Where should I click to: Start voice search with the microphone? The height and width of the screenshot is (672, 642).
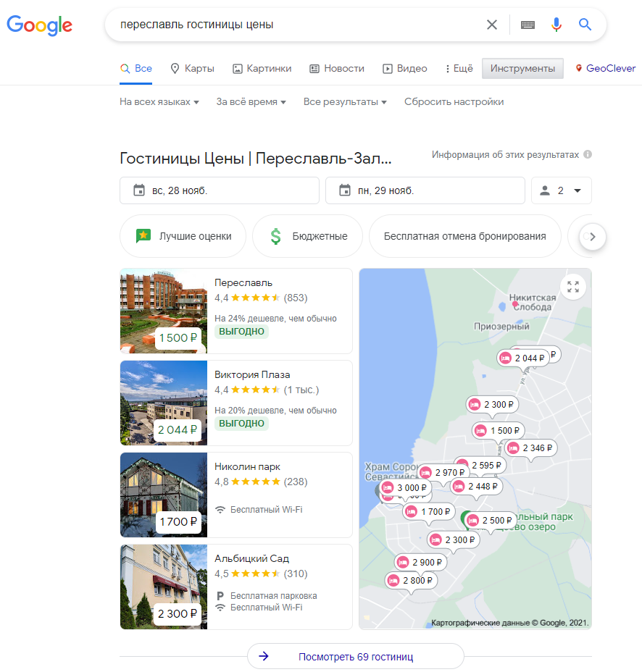(x=556, y=25)
